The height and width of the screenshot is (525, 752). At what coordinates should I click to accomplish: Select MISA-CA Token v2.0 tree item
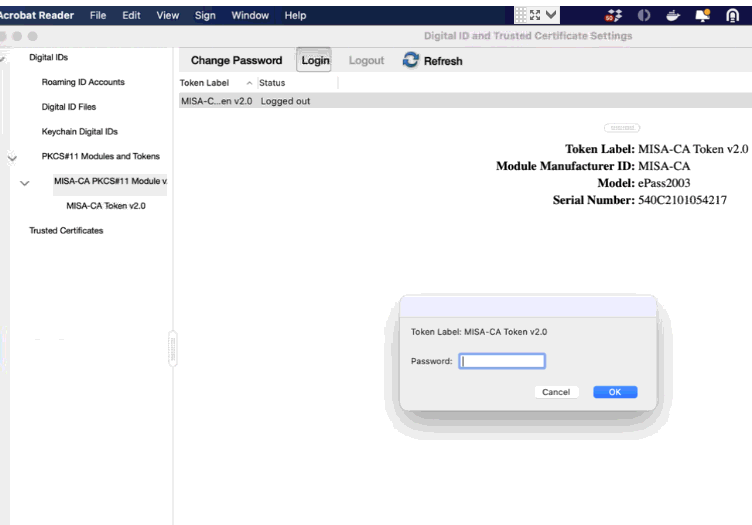[106, 206]
